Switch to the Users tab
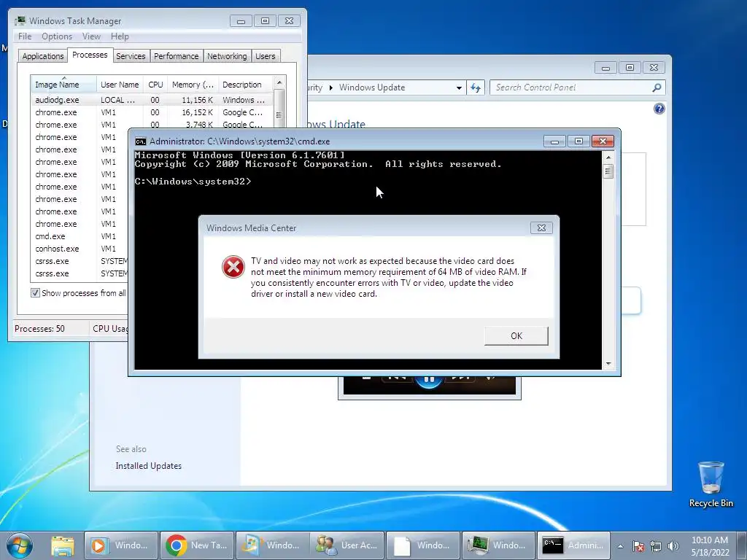Screen dimensions: 747x560 pos(265,56)
